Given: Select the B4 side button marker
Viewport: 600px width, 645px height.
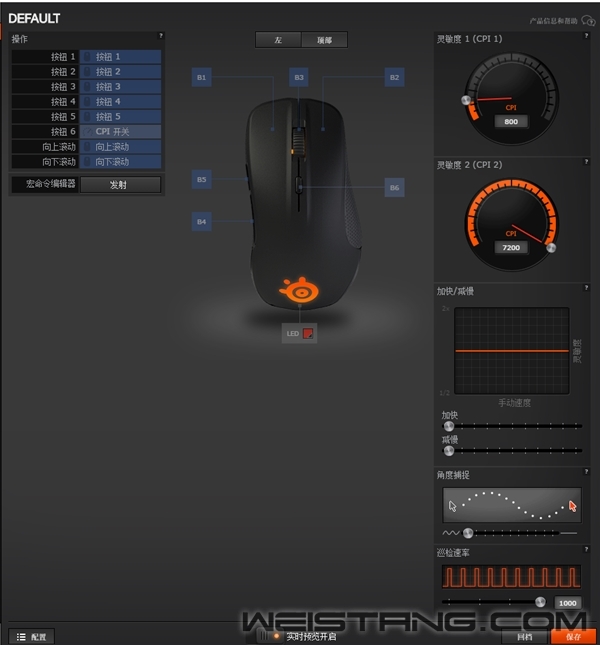Looking at the screenshot, I should pos(202,222).
